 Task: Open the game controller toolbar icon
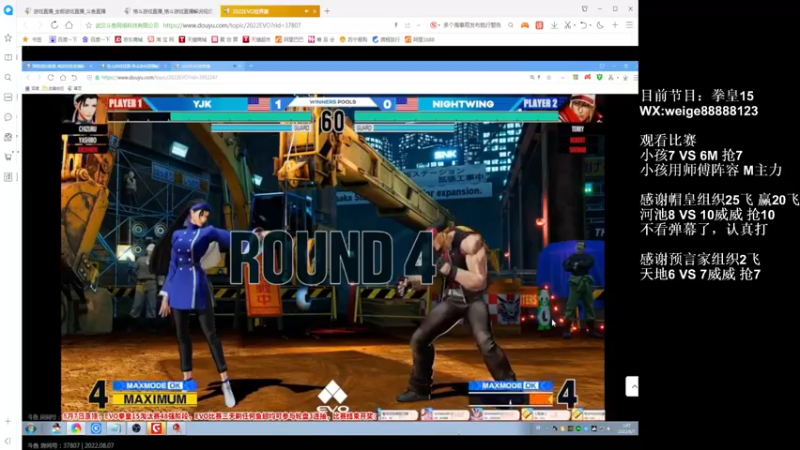point(524,25)
